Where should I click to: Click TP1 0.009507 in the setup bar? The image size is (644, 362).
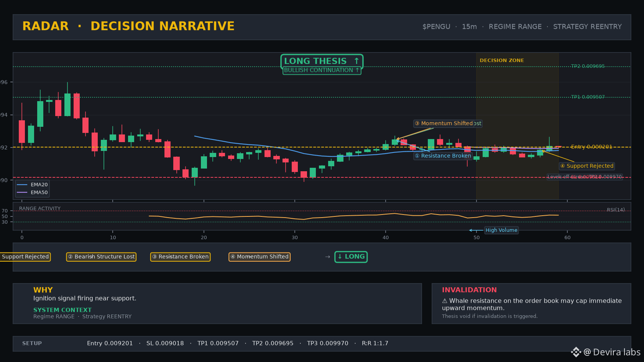coord(218,343)
